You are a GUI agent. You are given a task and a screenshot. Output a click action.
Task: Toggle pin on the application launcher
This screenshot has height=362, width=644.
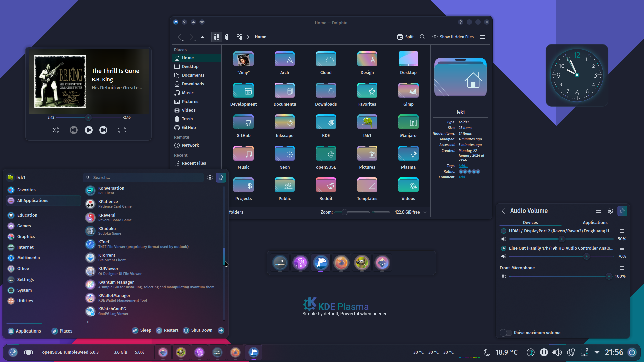click(221, 178)
